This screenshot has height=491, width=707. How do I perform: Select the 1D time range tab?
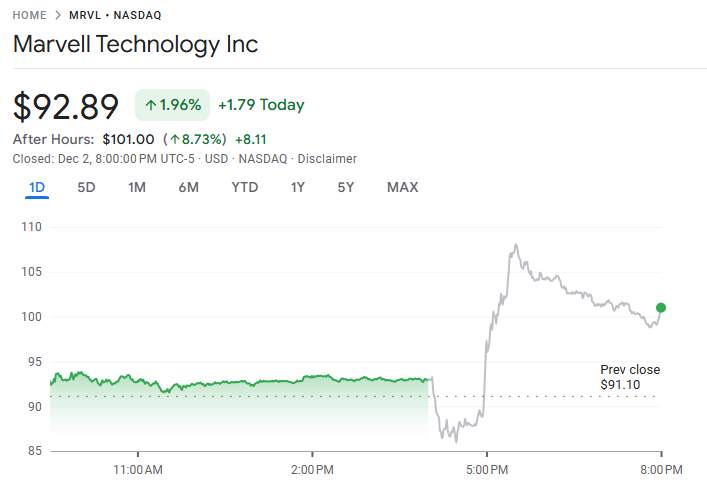point(37,187)
